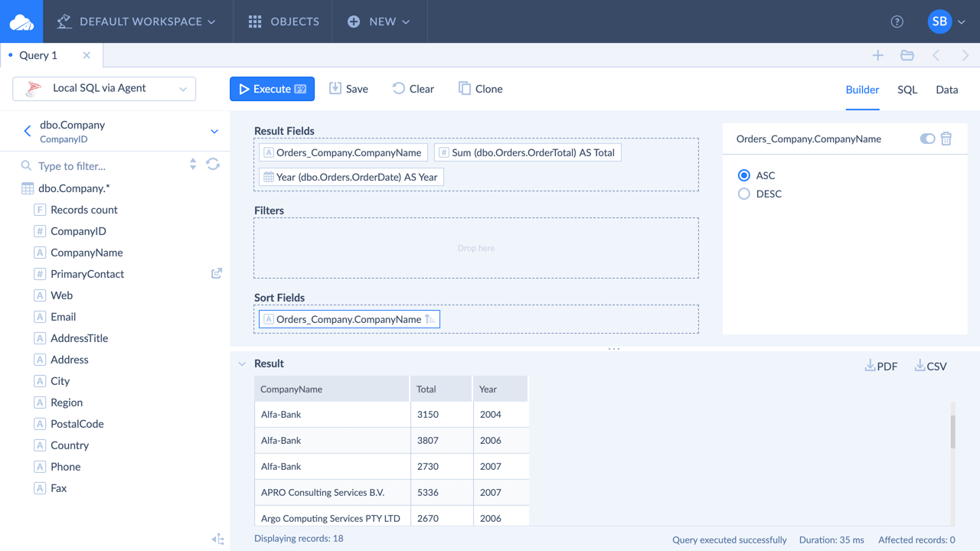Select Orders_Company.CompanyName in Result Fields

point(343,152)
